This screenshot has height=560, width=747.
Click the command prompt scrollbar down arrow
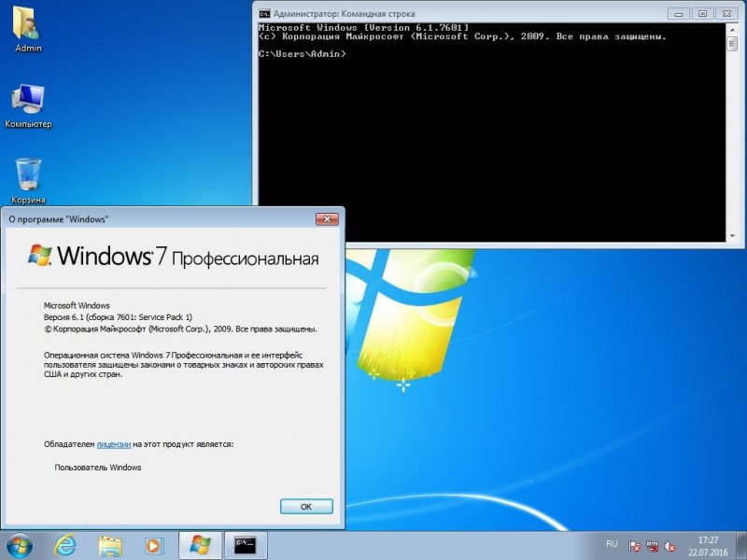pos(732,236)
